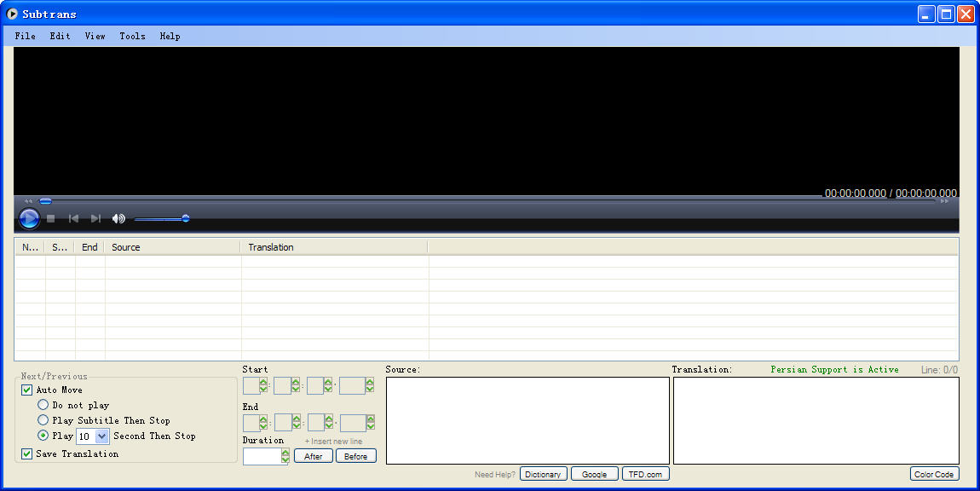Select the Play seconds Then Stop radio
Viewport: 980px width, 491px height.
point(43,435)
